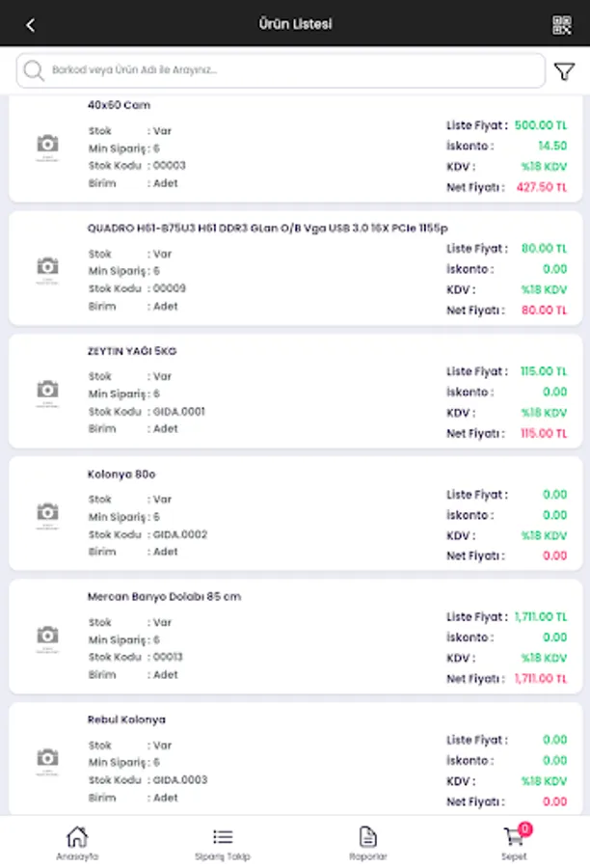Tap the Kolonya 80o image placeholder

click(x=47, y=513)
